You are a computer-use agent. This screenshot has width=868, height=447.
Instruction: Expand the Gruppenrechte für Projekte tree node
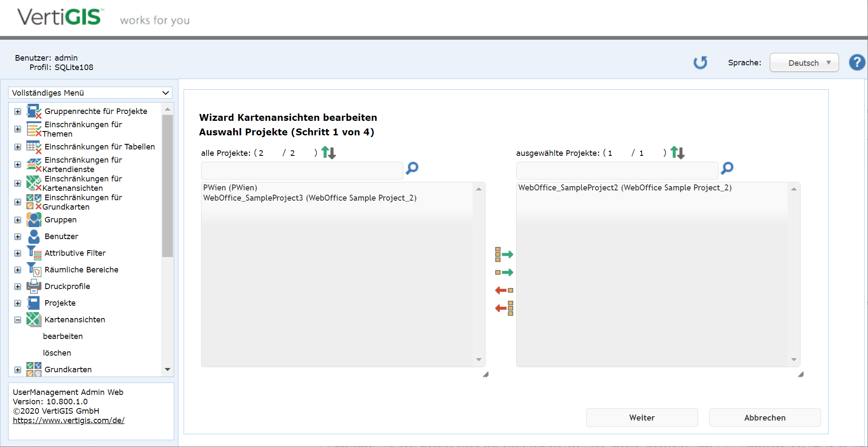coord(18,111)
